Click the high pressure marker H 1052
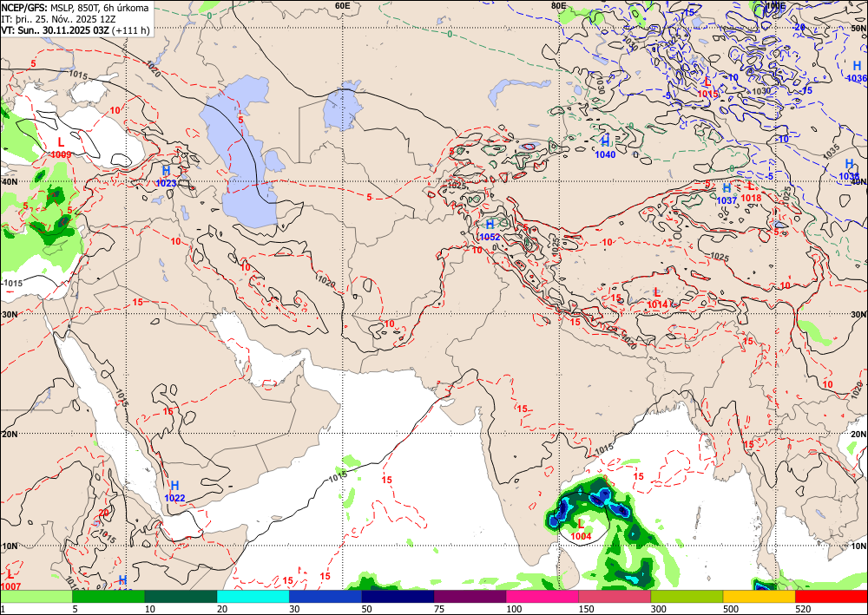The image size is (868, 615). coord(490,231)
